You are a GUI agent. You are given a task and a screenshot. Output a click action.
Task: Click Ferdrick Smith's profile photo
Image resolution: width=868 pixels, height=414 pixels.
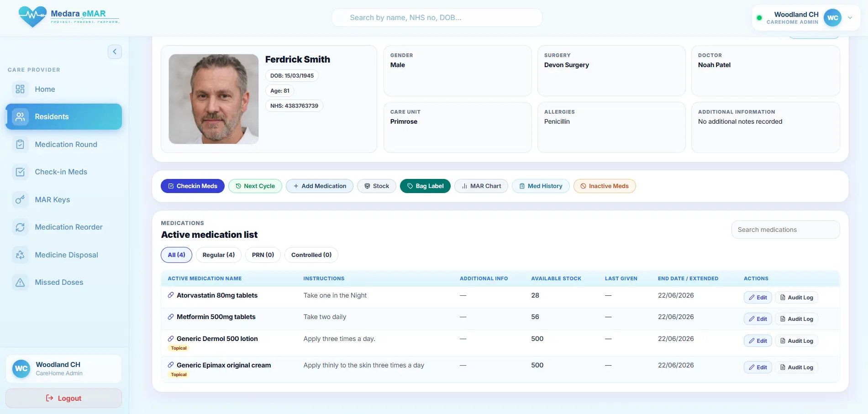click(x=214, y=99)
